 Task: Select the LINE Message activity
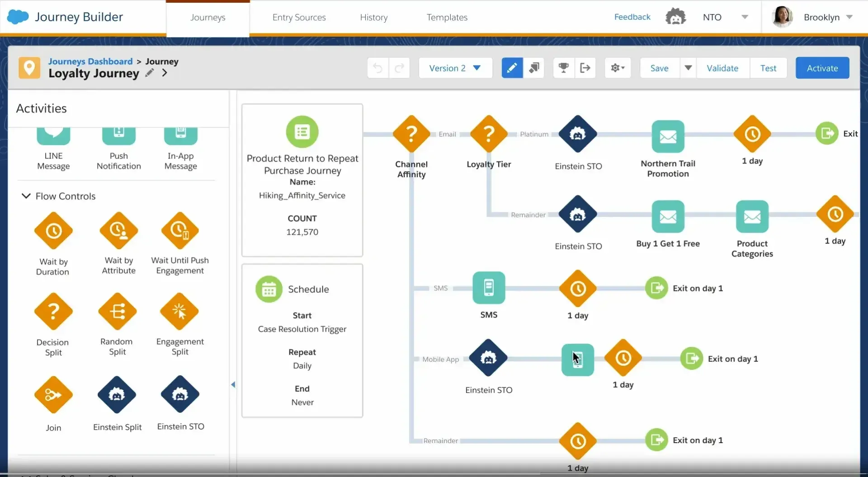point(53,136)
